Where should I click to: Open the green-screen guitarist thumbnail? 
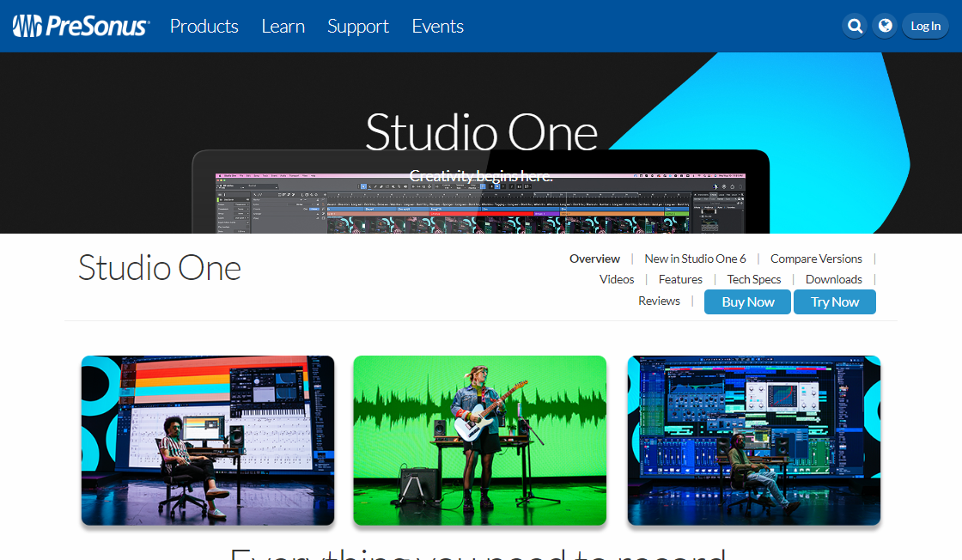click(x=479, y=440)
